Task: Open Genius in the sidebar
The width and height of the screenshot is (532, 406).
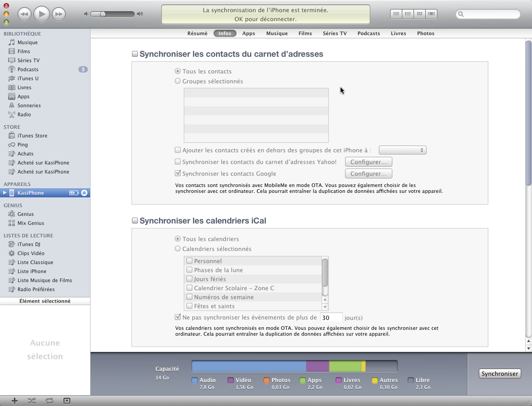Action: (25, 214)
